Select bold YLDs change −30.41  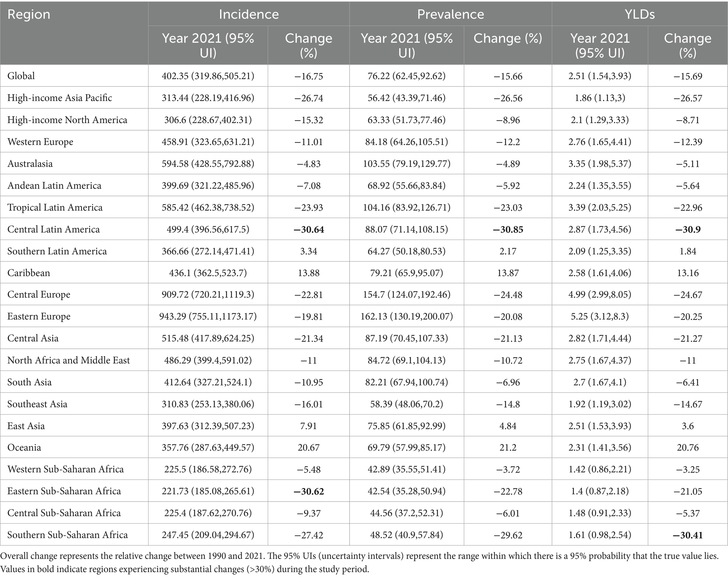[x=688, y=535]
